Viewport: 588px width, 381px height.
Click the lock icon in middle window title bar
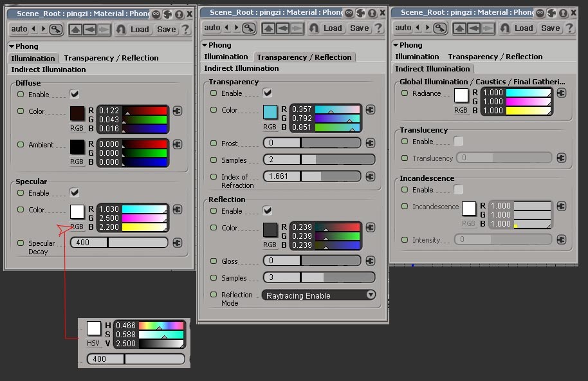click(372, 14)
